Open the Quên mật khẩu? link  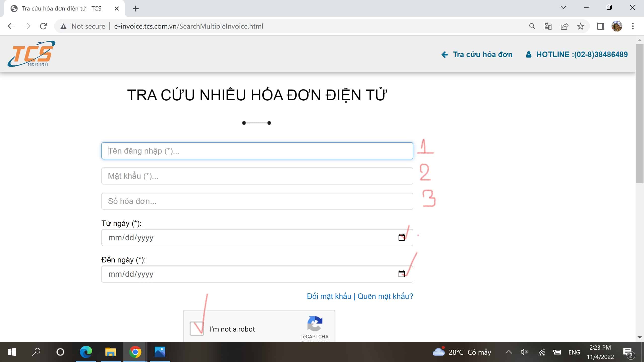(x=385, y=296)
